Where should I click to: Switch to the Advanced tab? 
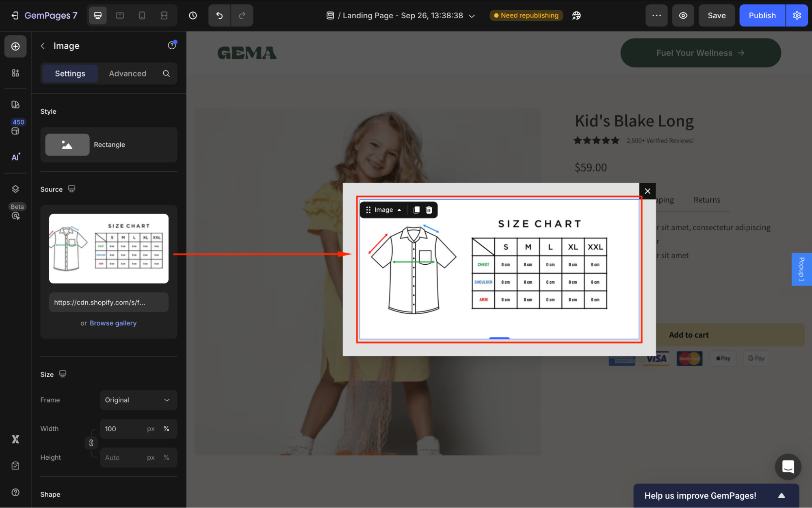click(x=128, y=73)
